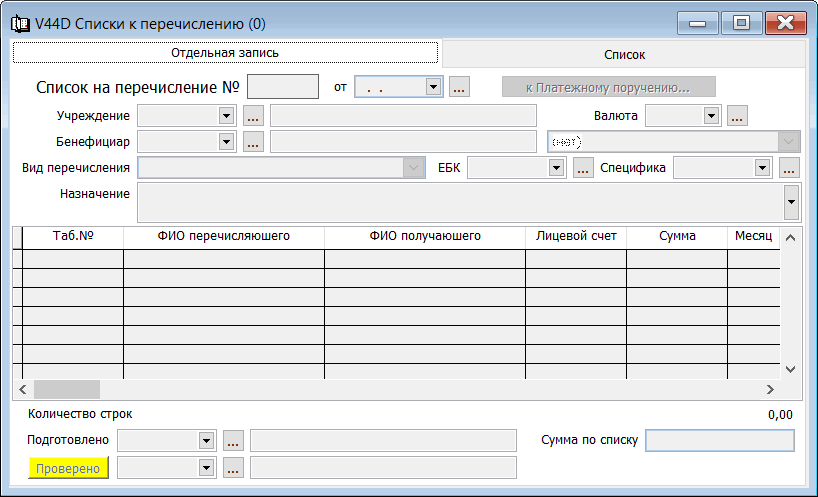The image size is (818, 497).
Task: Expand the Валюта dropdown
Action: (x=712, y=116)
